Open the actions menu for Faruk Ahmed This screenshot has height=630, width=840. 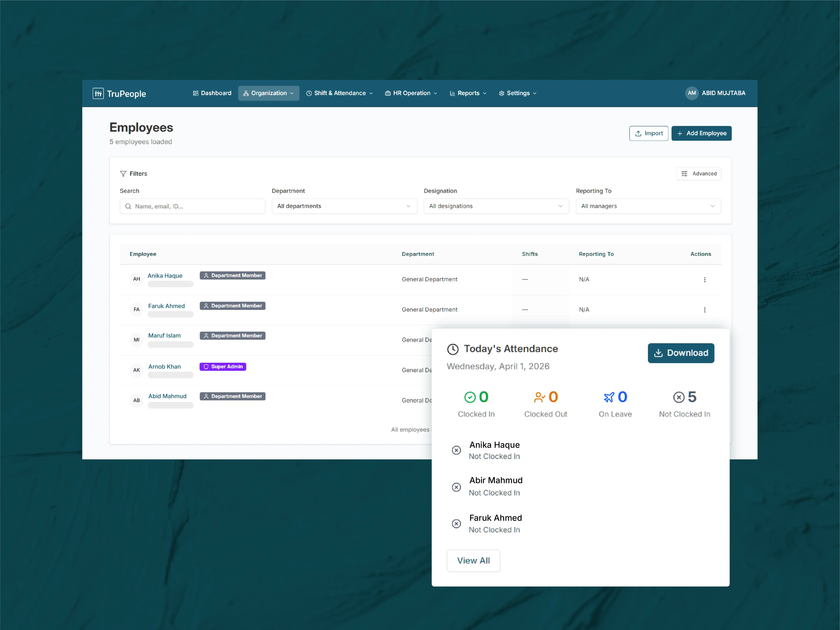coord(705,310)
